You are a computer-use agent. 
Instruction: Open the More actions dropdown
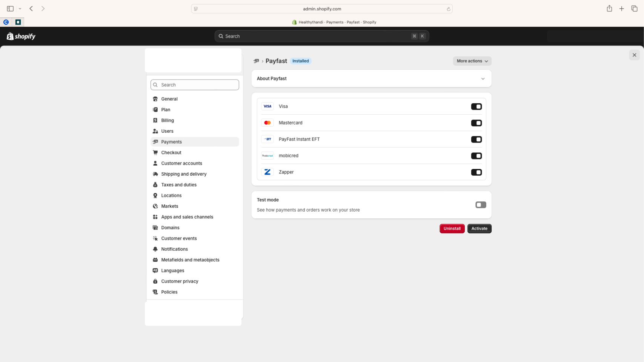tap(472, 61)
